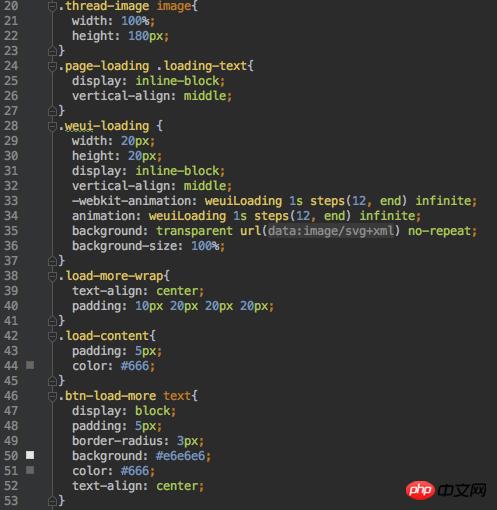The width and height of the screenshot is (497, 510).
Task: Click the #e6e6e6 background value
Action: click(x=180, y=456)
